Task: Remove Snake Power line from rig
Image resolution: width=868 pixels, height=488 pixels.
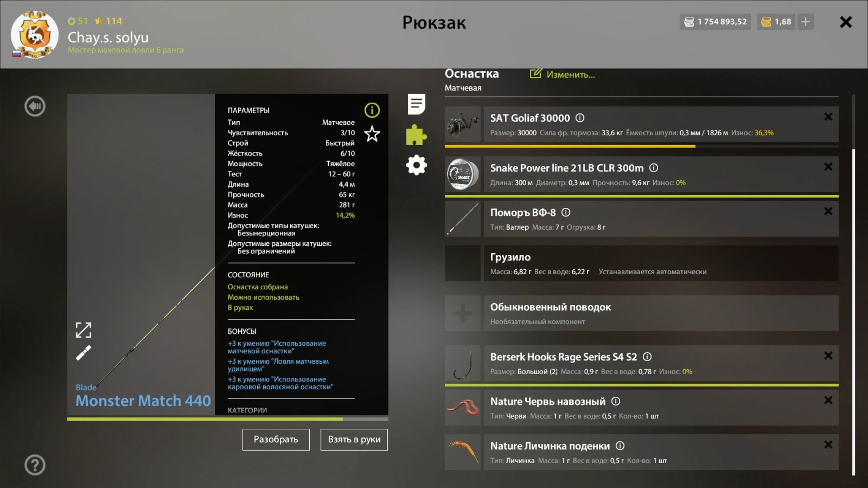Action: pos(828,167)
